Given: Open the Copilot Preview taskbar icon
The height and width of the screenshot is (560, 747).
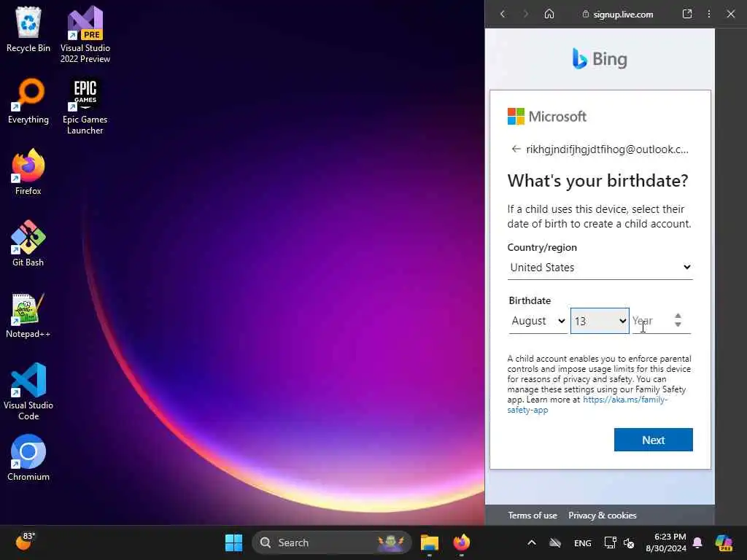Looking at the screenshot, I should pos(724,542).
